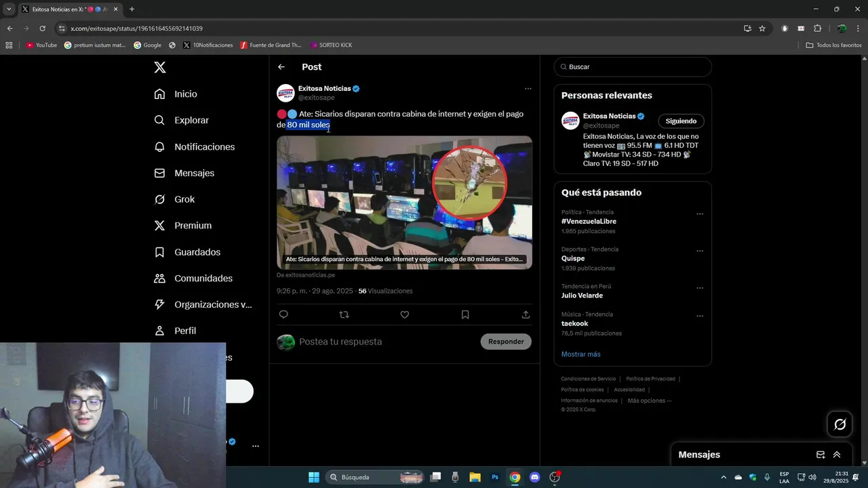Open Mensajes in sidebar

[184, 173]
